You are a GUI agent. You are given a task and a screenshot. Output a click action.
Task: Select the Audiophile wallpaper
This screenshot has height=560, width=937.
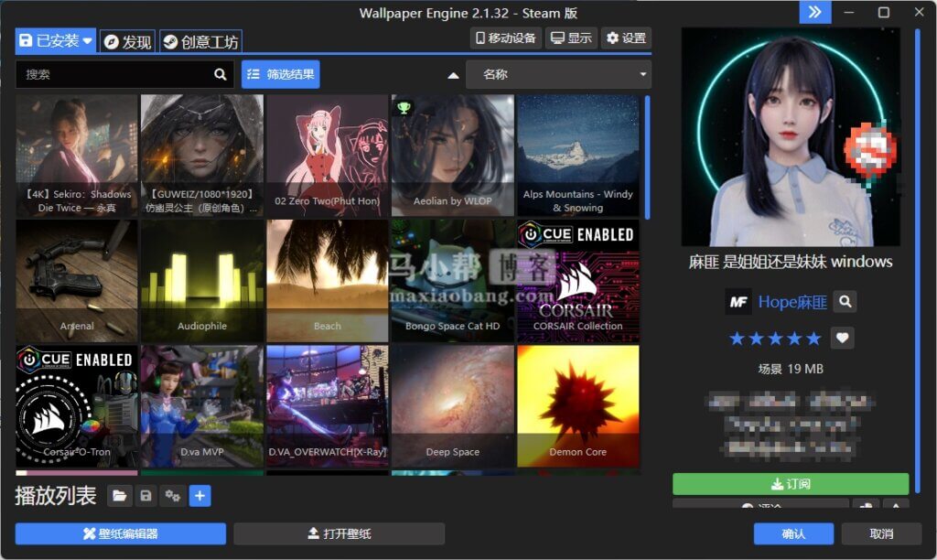202,281
